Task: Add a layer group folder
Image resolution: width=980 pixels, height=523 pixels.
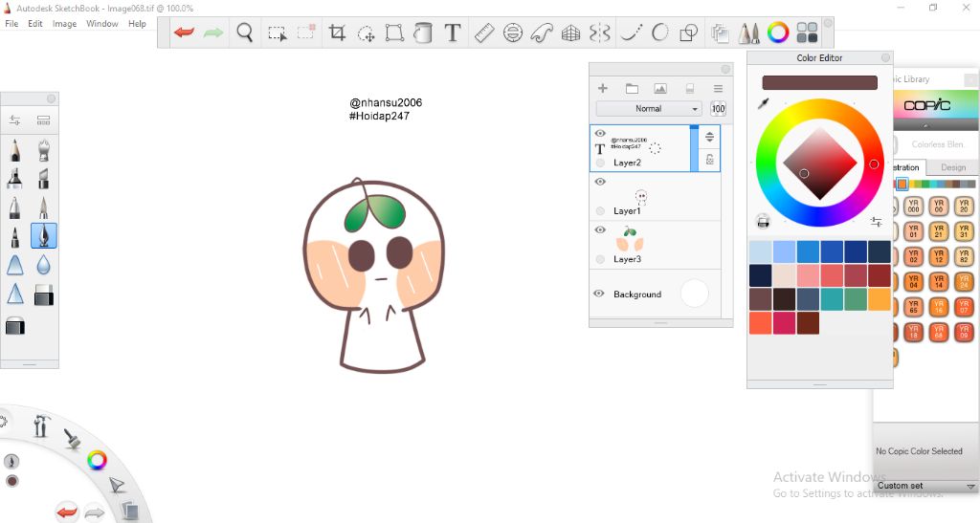Action: tap(632, 89)
